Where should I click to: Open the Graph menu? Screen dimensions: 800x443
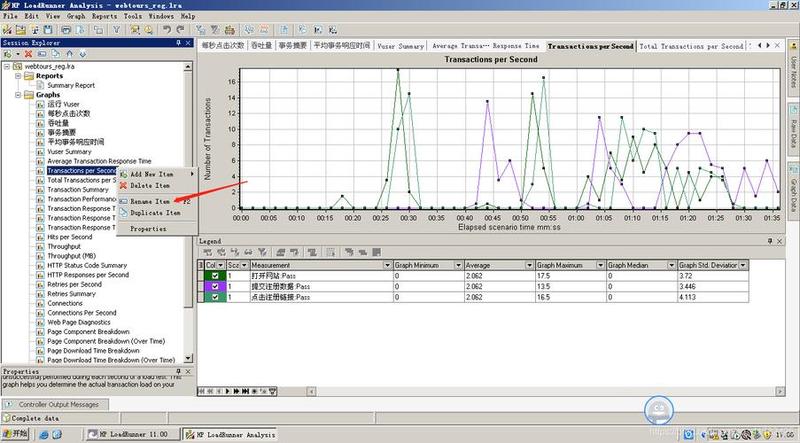point(76,16)
